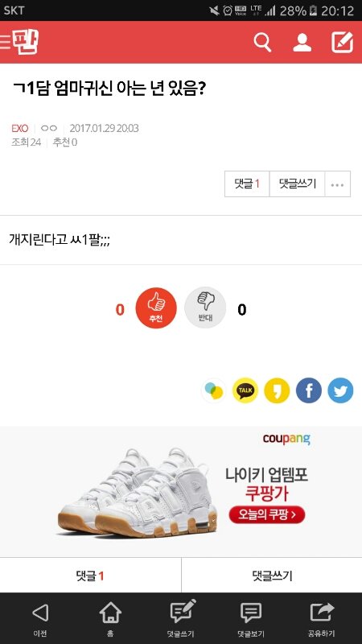Open the user profile icon

click(x=302, y=43)
